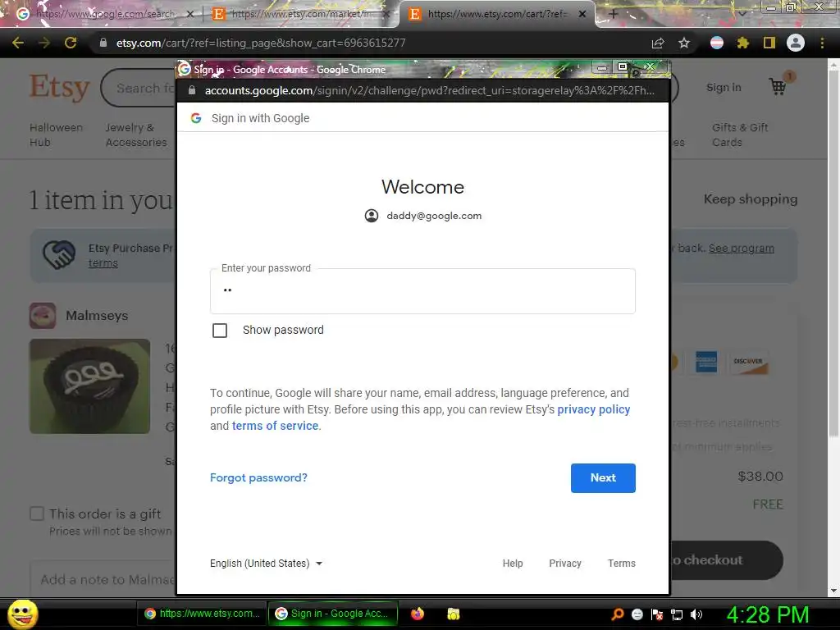Click Keep shopping link
840x630 pixels.
coord(751,199)
